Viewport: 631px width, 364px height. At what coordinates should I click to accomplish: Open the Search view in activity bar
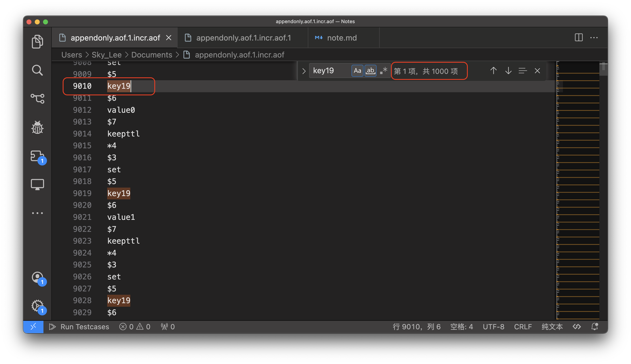click(x=37, y=70)
